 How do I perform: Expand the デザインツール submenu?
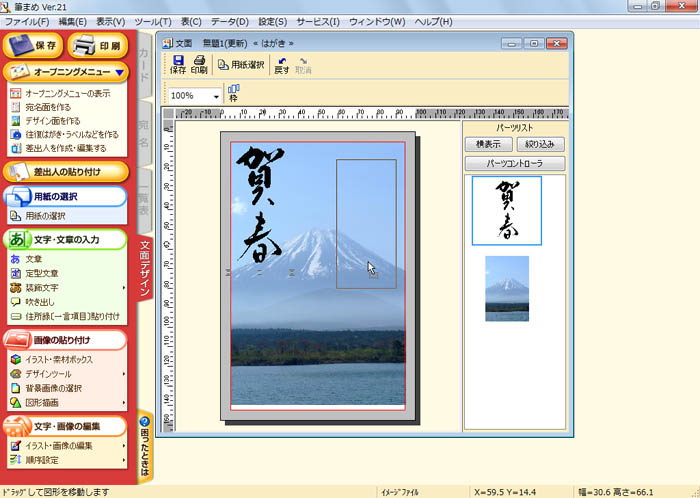coord(54,374)
